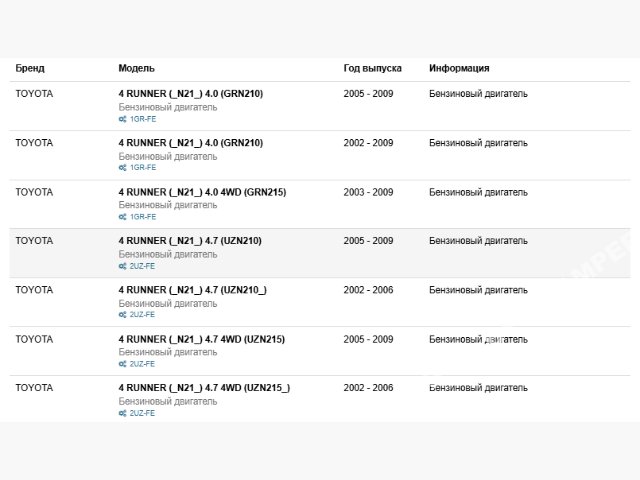This screenshot has width=640, height=480.
Task: Click the engine icon in the GRN210 2002-2009 row
Action: pos(122,168)
